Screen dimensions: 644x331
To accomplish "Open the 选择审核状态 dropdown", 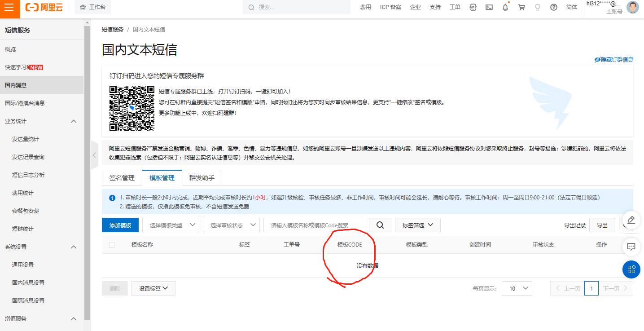I will tap(231, 225).
